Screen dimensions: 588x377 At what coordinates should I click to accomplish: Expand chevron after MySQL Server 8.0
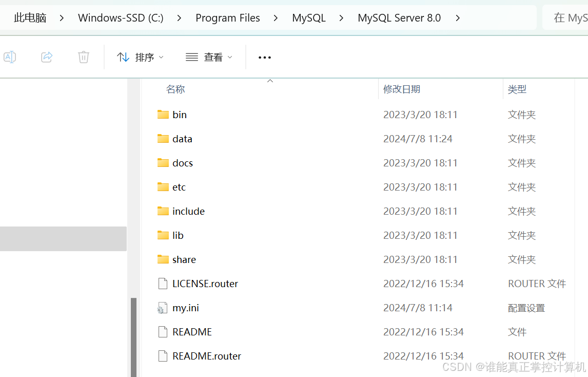pos(458,18)
